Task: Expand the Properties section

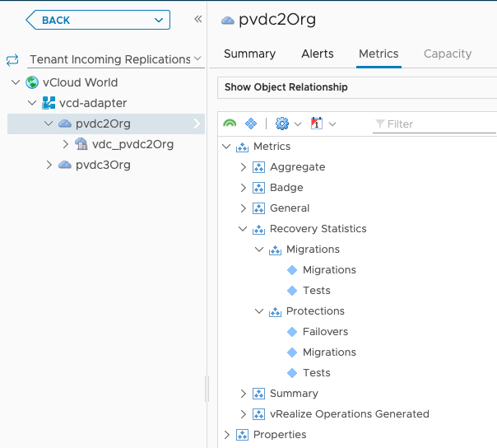Action: click(226, 435)
